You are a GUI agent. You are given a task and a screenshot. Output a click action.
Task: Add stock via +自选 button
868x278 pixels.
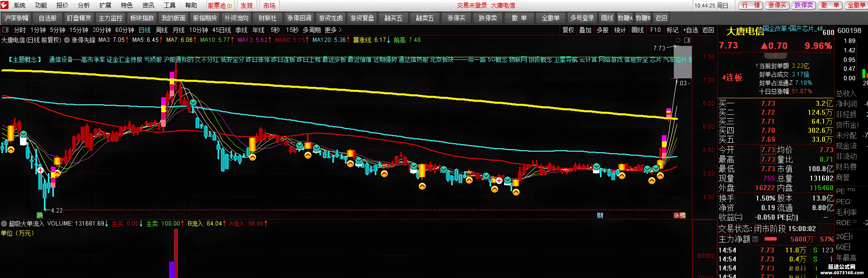[690, 30]
